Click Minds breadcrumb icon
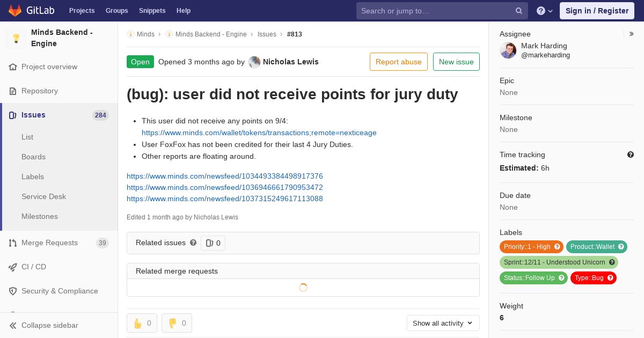Viewport: 644px width, 338px height. tap(130, 34)
